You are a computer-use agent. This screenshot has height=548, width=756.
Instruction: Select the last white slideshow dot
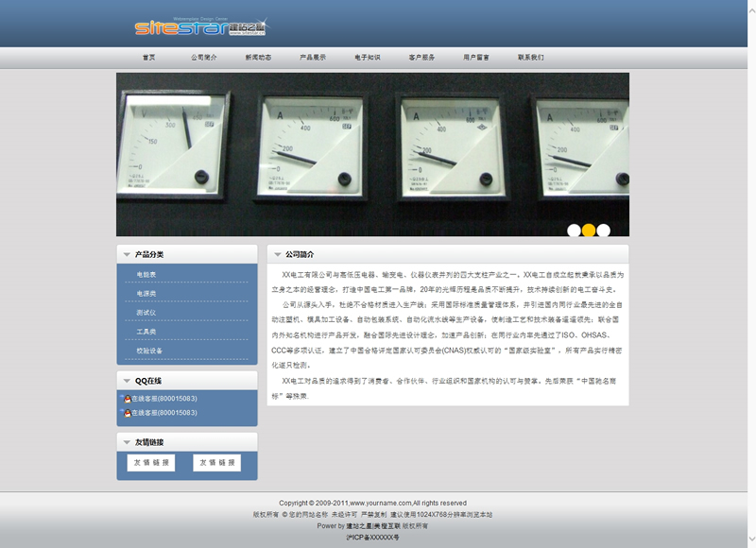(x=603, y=230)
